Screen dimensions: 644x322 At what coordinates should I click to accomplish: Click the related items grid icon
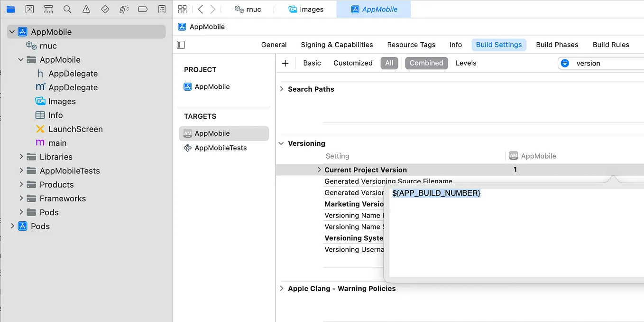pos(183,9)
